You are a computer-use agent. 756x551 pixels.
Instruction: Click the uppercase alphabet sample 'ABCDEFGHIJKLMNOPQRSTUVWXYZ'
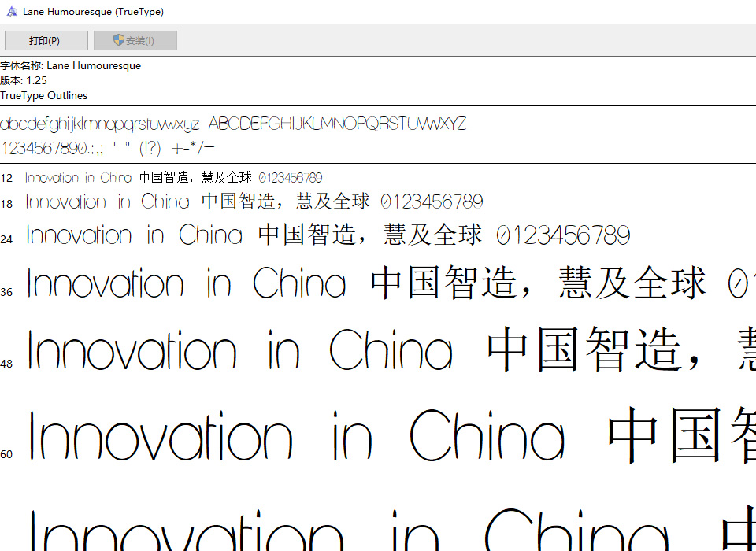(x=338, y=124)
